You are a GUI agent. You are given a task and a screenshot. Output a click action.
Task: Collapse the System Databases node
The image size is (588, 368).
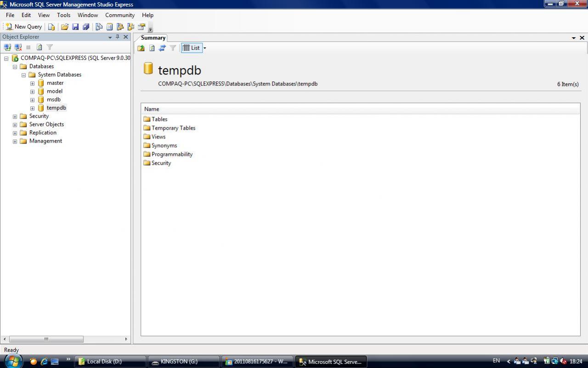pyautogui.click(x=23, y=75)
